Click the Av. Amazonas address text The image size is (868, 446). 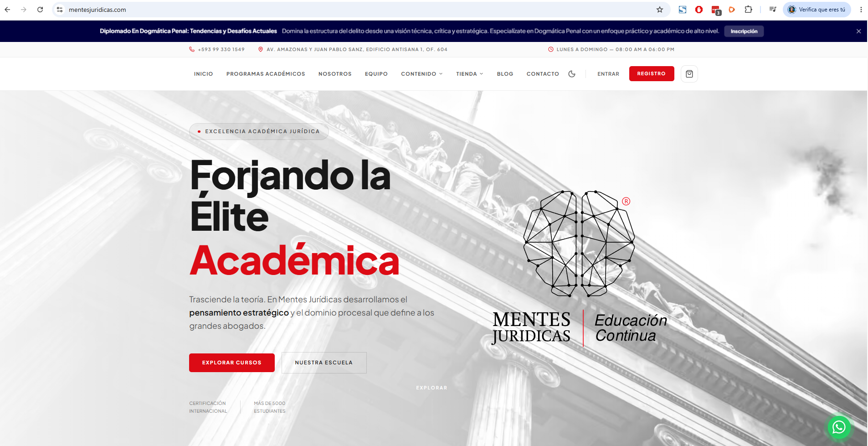pos(357,49)
